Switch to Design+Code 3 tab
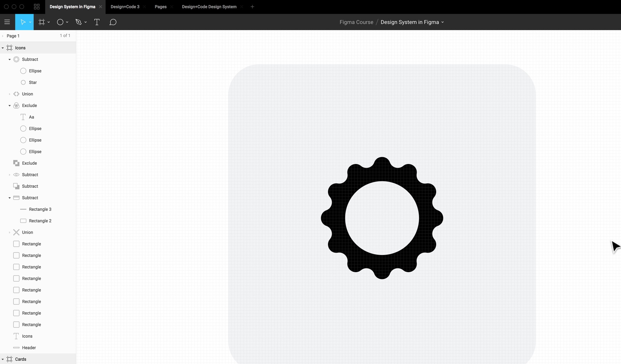 125,7
